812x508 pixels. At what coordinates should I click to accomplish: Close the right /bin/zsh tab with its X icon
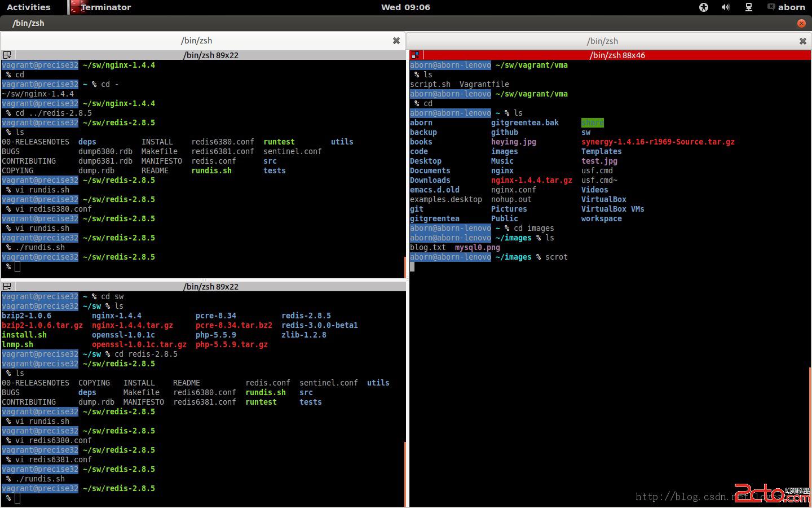point(803,41)
